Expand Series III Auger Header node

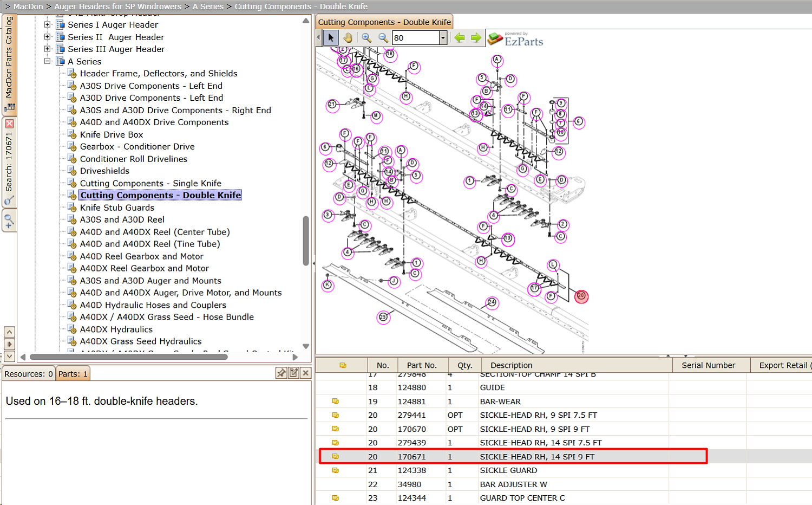tap(48, 49)
